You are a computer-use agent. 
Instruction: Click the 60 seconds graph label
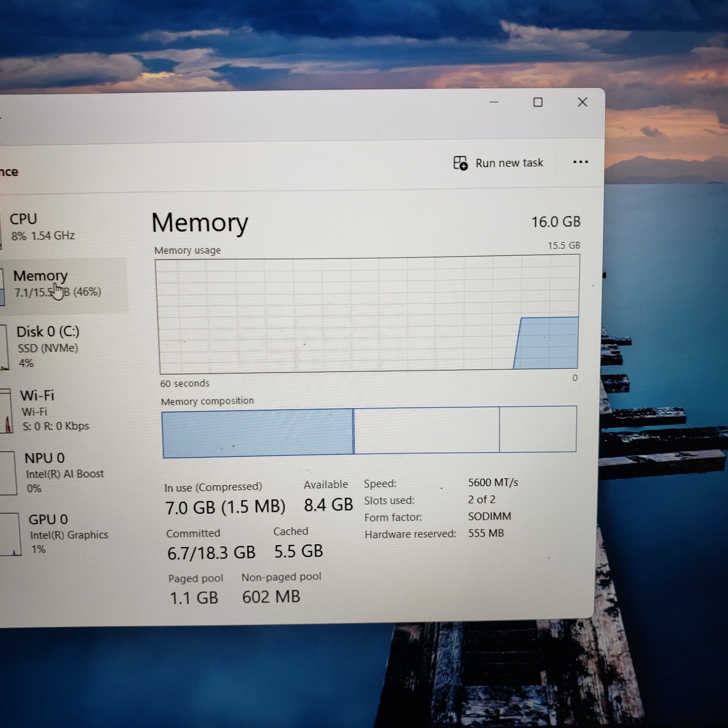[185, 383]
